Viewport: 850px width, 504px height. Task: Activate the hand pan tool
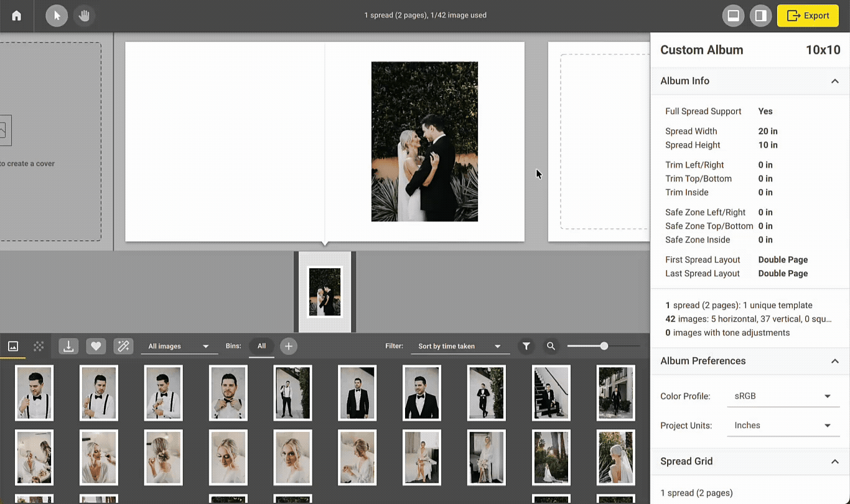tap(84, 16)
